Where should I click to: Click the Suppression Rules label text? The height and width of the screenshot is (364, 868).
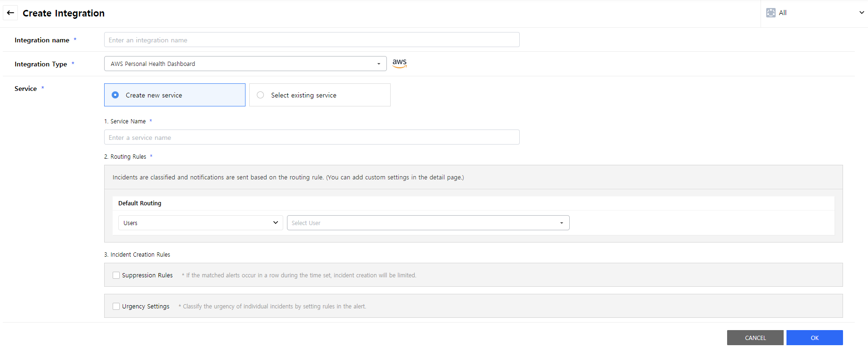pyautogui.click(x=147, y=275)
